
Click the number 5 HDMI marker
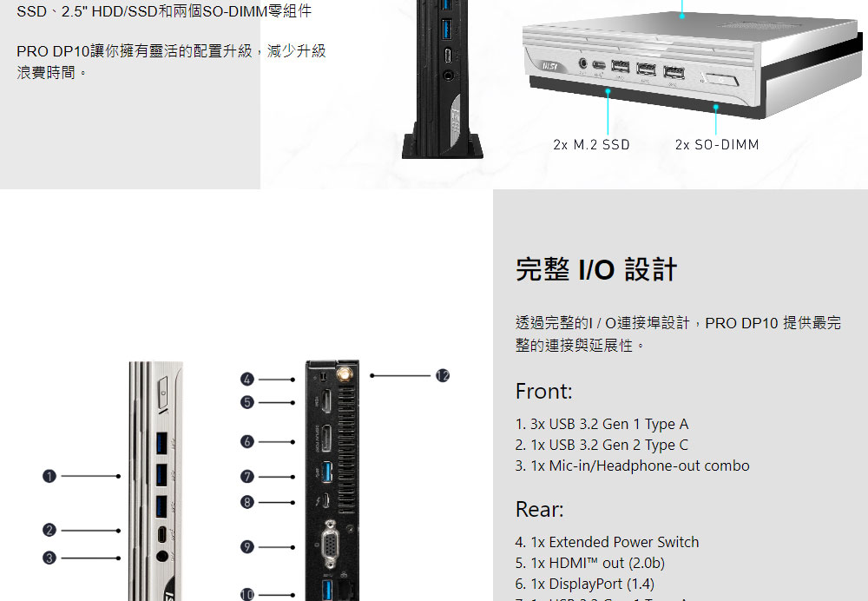(247, 402)
